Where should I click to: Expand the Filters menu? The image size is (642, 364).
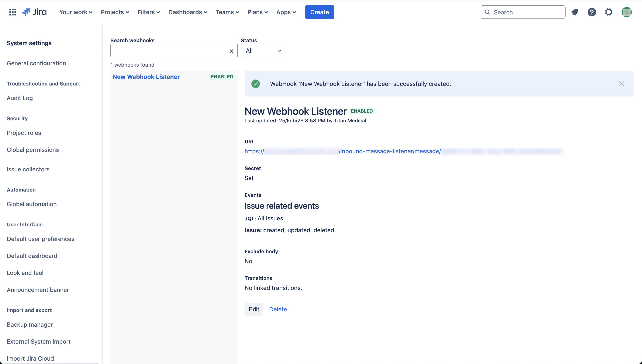[x=149, y=12]
